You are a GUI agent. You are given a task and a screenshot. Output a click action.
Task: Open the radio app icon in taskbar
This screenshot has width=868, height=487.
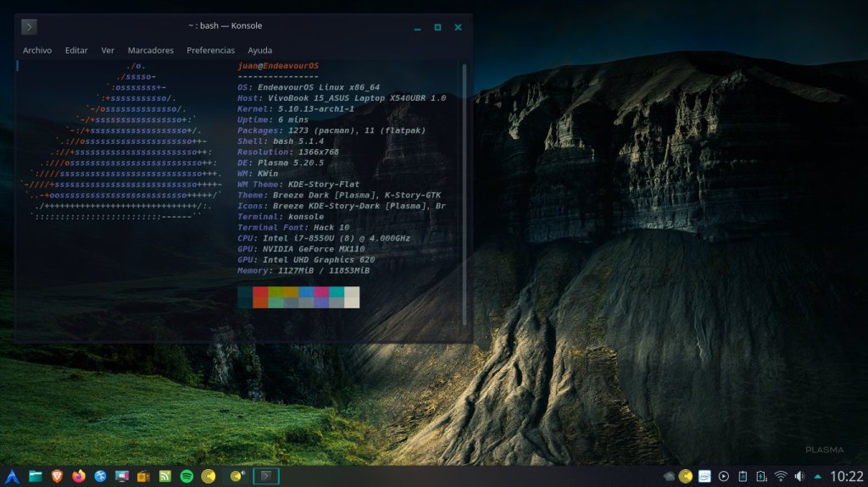click(143, 476)
